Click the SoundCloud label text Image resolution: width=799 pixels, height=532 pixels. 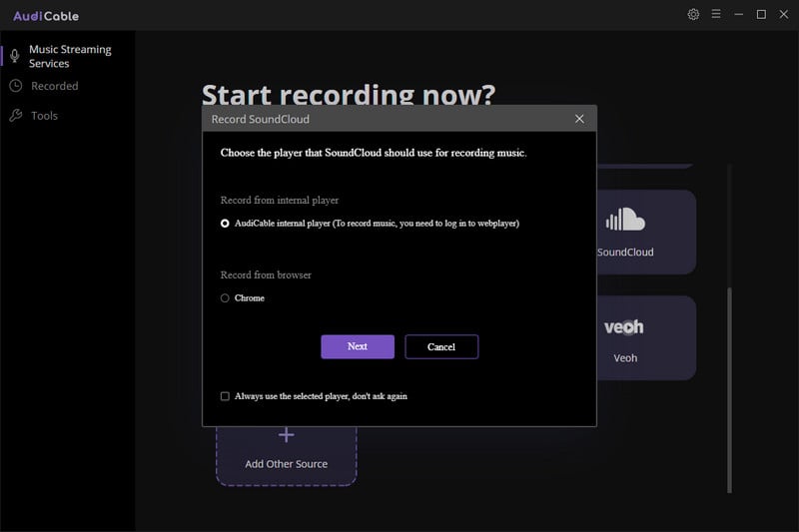pyautogui.click(x=625, y=252)
